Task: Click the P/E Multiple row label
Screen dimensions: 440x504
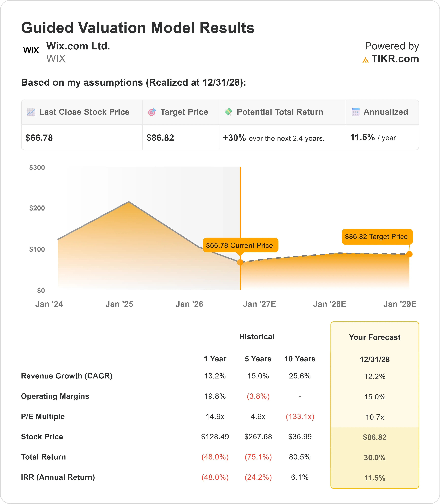Action: (43, 416)
